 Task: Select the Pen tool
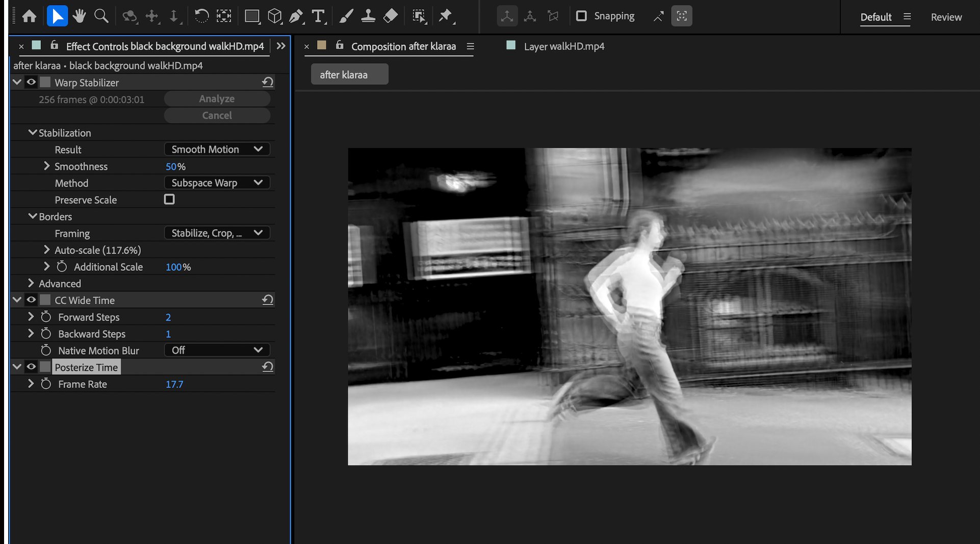coord(296,16)
